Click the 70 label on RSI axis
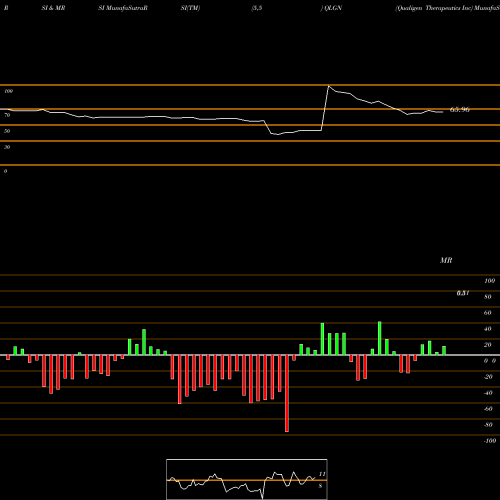500x500 pixels. click(7, 115)
